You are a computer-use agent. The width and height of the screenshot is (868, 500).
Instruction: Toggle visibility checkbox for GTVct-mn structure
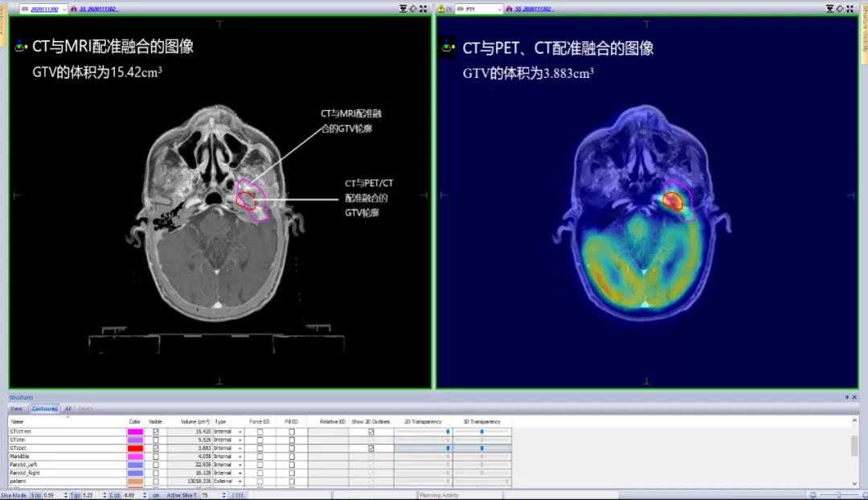[156, 432]
